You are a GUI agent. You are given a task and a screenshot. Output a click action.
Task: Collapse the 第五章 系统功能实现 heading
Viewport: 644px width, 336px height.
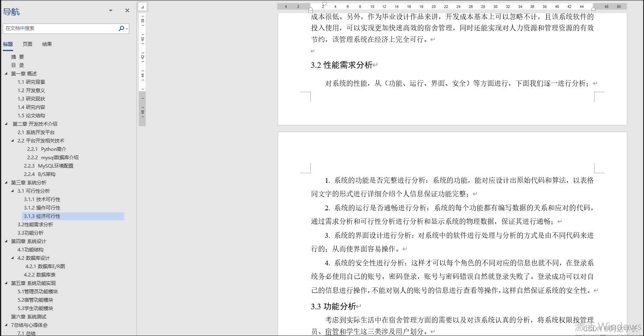coord(6,283)
